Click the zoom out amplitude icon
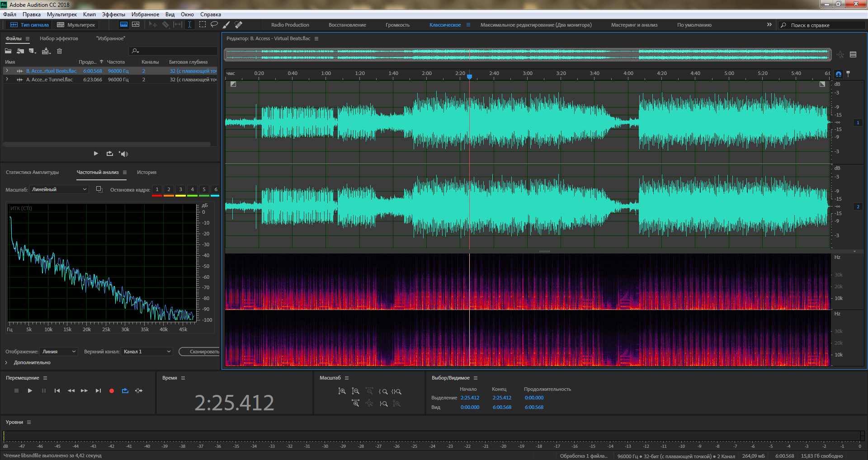868x460 pixels. click(x=356, y=391)
